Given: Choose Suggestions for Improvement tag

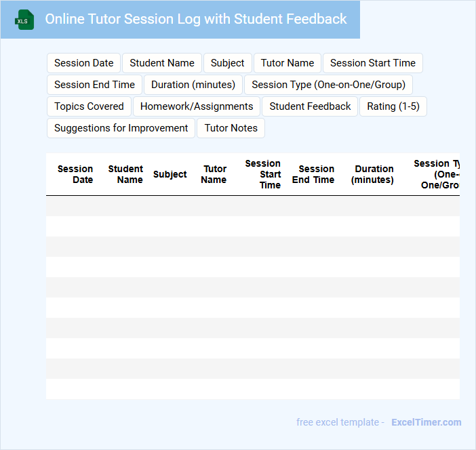Looking at the screenshot, I should [121, 128].
